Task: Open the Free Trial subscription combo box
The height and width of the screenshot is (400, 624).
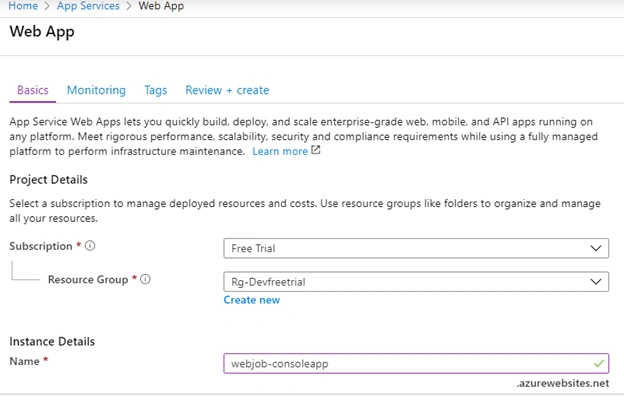Action: (x=416, y=248)
